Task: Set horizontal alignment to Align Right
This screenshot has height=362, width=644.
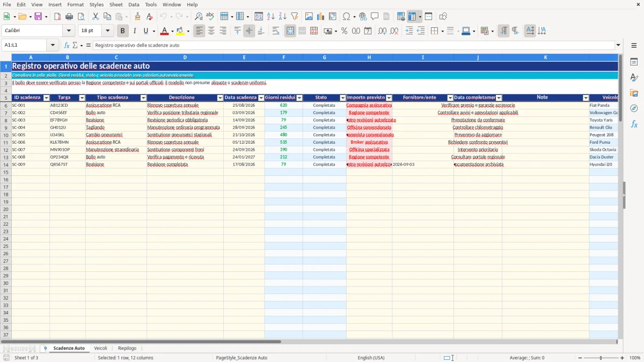Action: 223,31
